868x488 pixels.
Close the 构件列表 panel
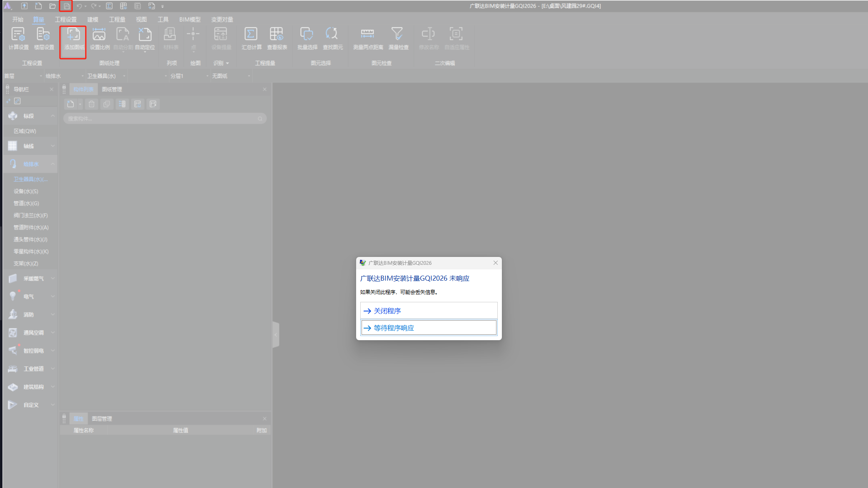coord(264,89)
